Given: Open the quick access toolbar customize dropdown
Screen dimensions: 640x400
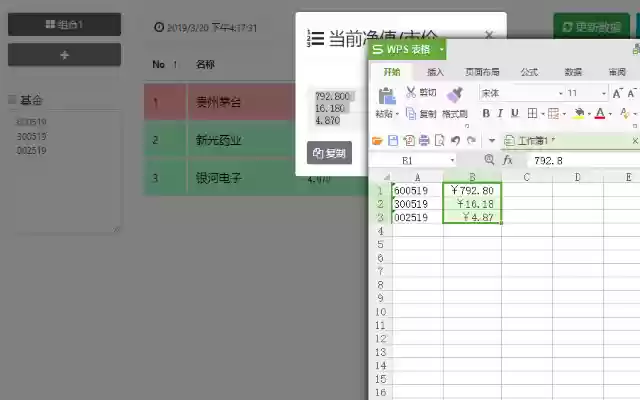Looking at the screenshot, I should (492, 141).
